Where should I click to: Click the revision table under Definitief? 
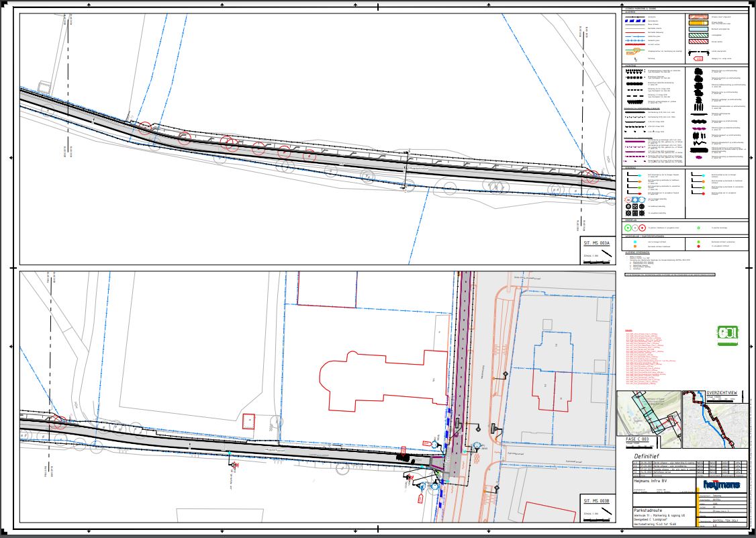689,467
